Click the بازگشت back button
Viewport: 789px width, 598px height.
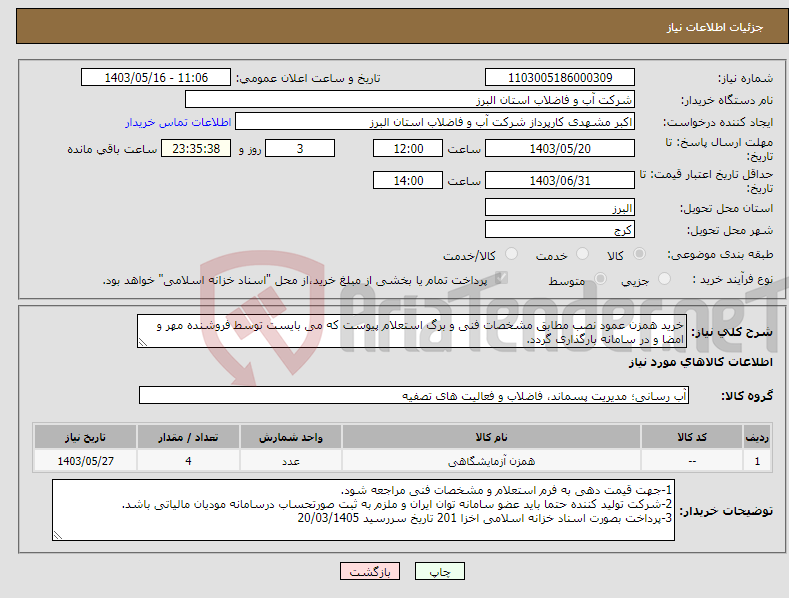click(x=370, y=571)
